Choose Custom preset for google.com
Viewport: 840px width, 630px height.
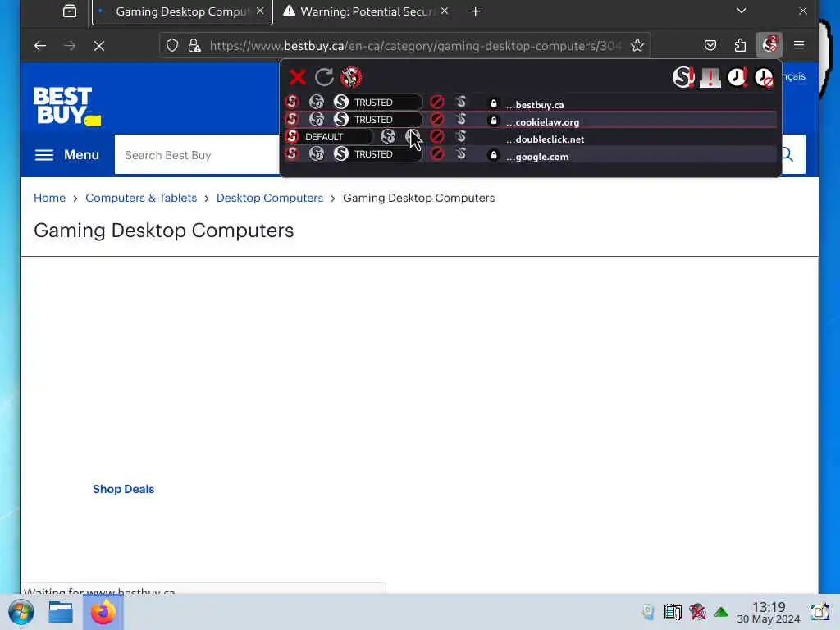461,153
